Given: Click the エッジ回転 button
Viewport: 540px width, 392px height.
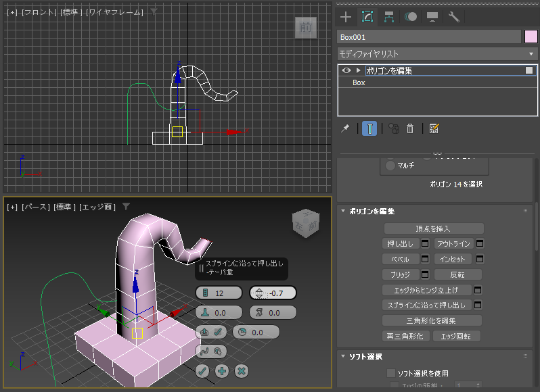Looking at the screenshot, I should pyautogui.click(x=456, y=337).
